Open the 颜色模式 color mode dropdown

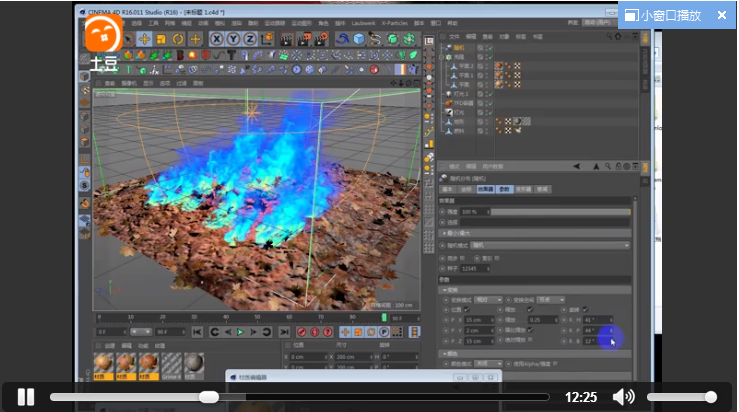coord(488,363)
